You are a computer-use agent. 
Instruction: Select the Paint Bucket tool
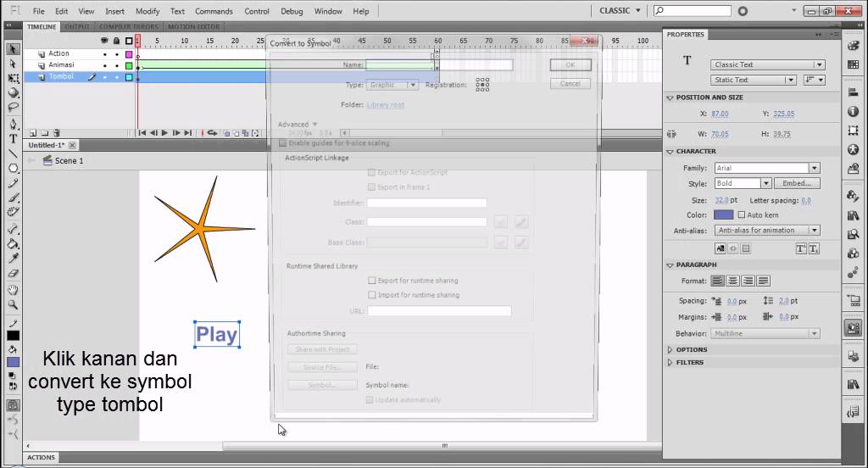tap(13, 243)
